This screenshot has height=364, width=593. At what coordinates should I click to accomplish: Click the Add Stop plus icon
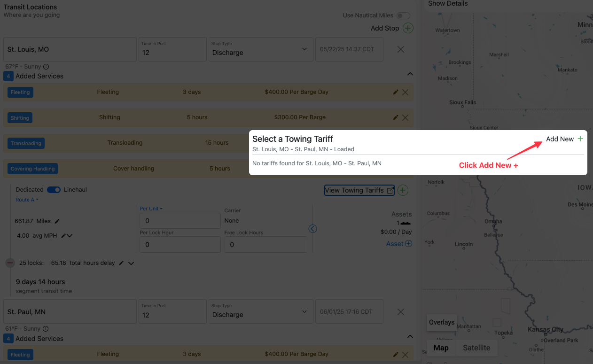click(408, 28)
